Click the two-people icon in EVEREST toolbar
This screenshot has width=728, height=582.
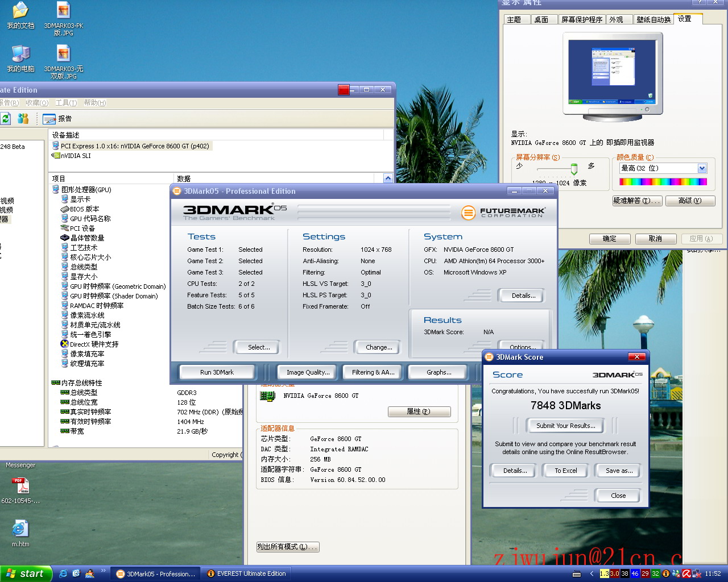pos(23,118)
